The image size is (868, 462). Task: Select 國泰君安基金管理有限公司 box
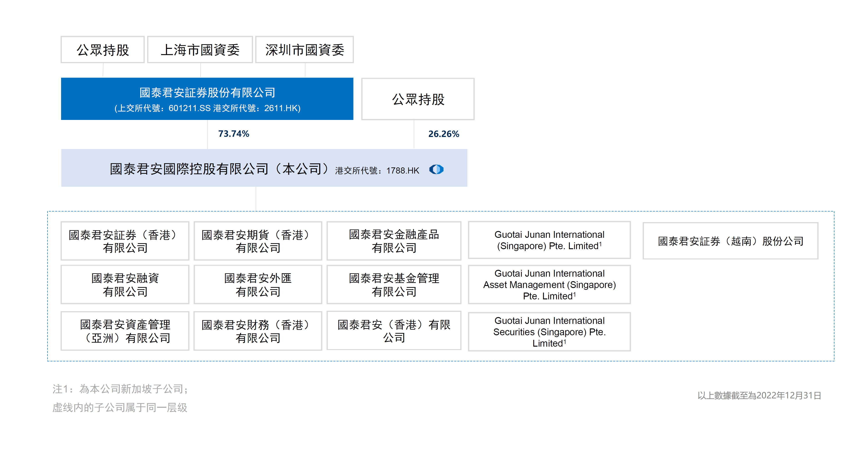tap(394, 284)
